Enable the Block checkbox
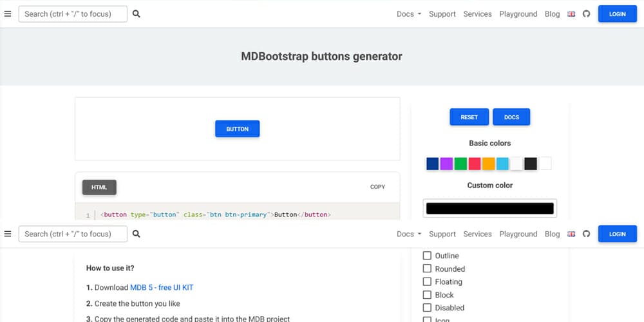Image resolution: width=644 pixels, height=322 pixels. tap(427, 295)
